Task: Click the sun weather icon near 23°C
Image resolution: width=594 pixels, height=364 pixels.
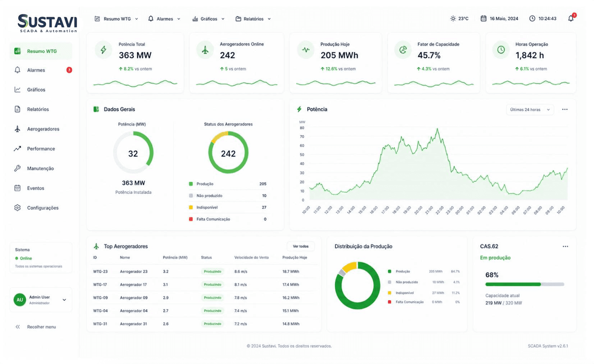Action: 453,19
